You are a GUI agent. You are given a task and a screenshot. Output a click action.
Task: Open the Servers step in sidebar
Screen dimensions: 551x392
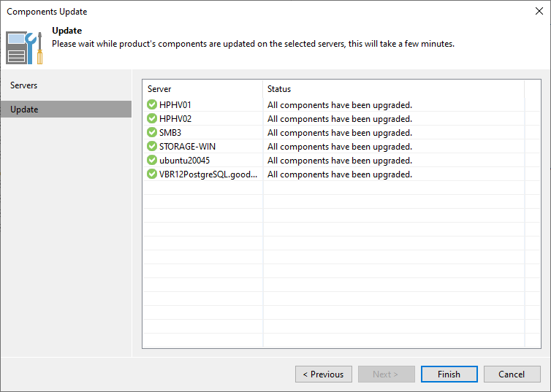(23, 85)
